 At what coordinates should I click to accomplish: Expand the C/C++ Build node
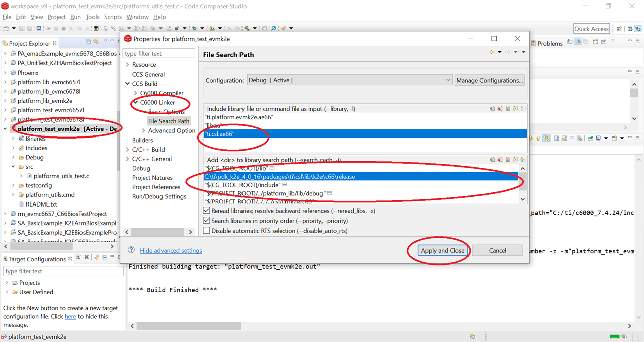[128, 150]
